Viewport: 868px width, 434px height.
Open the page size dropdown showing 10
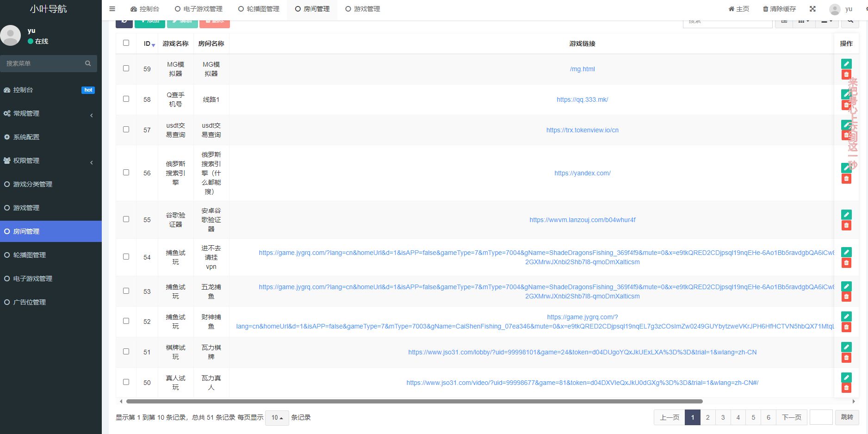coord(277,417)
